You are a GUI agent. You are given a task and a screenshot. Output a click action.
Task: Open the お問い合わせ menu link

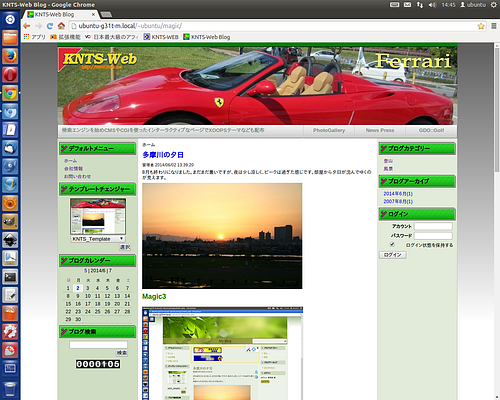click(77, 176)
